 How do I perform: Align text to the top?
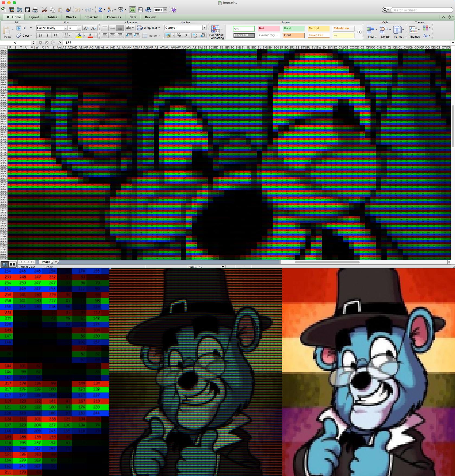pyautogui.click(x=105, y=28)
